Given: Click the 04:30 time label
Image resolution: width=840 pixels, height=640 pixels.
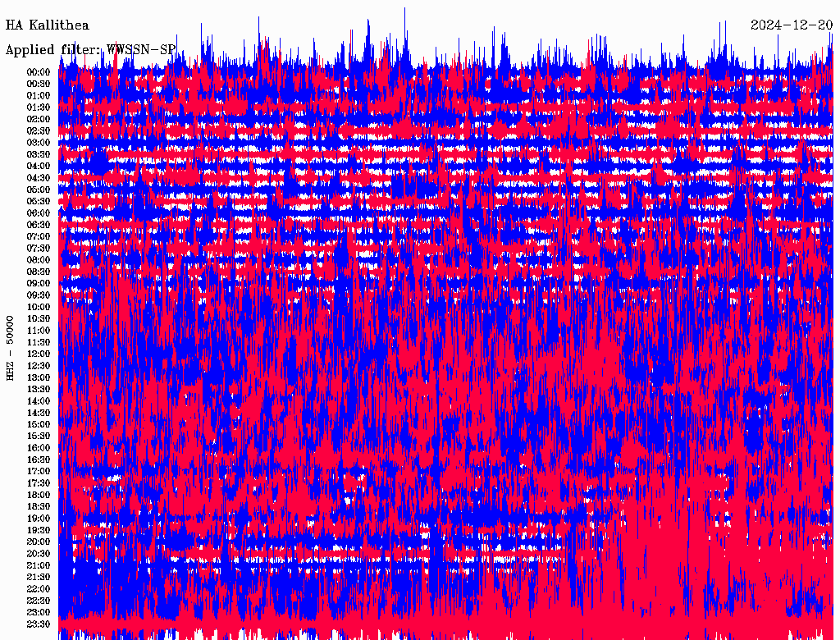Looking at the screenshot, I should coord(39,178).
